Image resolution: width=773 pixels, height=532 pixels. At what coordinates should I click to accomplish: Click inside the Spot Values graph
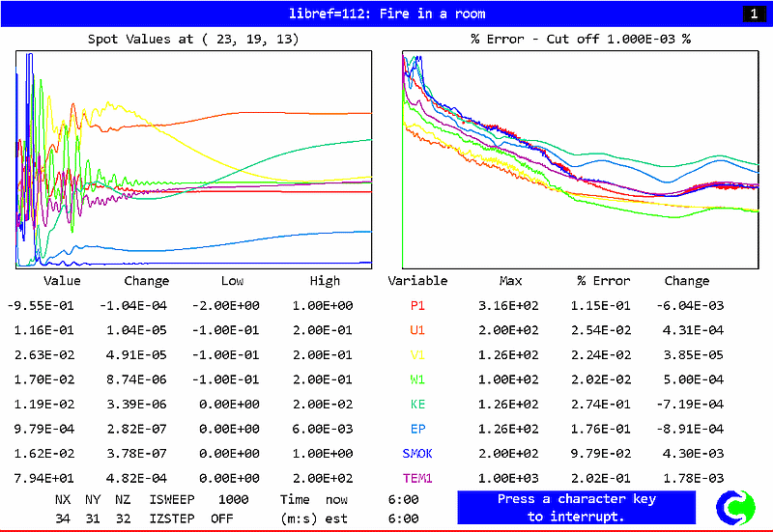click(x=193, y=159)
